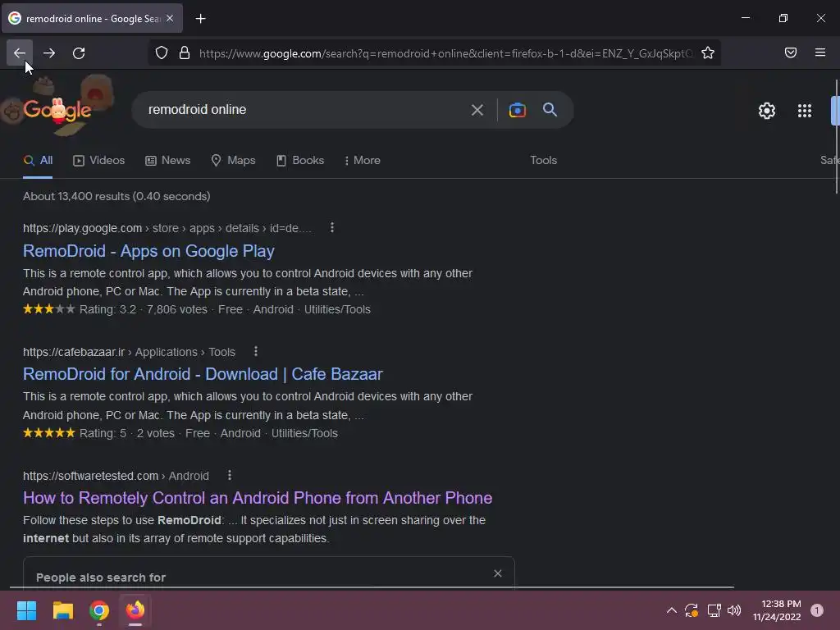The height and width of the screenshot is (630, 840).
Task: Open options for softwaretested.com result
Action: pyautogui.click(x=230, y=475)
